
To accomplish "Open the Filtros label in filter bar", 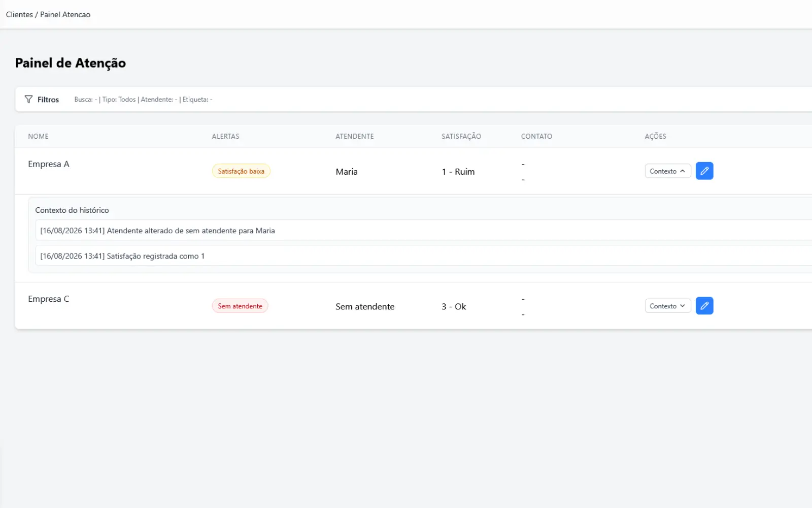I will point(48,100).
